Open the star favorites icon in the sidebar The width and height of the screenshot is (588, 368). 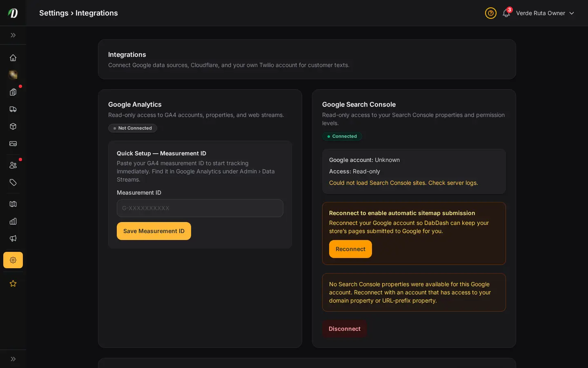pos(13,283)
